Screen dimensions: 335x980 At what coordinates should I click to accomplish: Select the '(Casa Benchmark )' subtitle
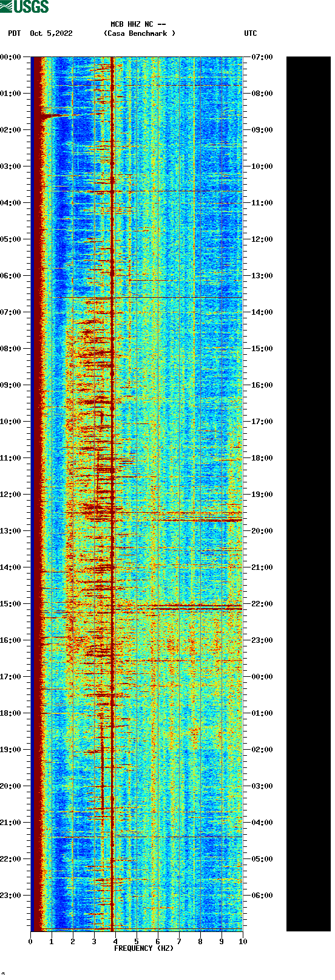140,33
